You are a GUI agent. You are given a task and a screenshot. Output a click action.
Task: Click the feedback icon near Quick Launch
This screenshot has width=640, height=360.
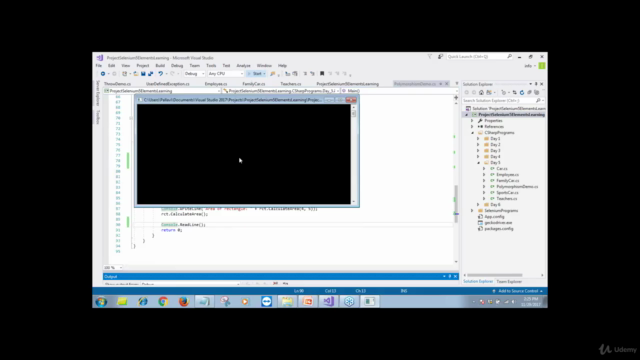coord(440,57)
